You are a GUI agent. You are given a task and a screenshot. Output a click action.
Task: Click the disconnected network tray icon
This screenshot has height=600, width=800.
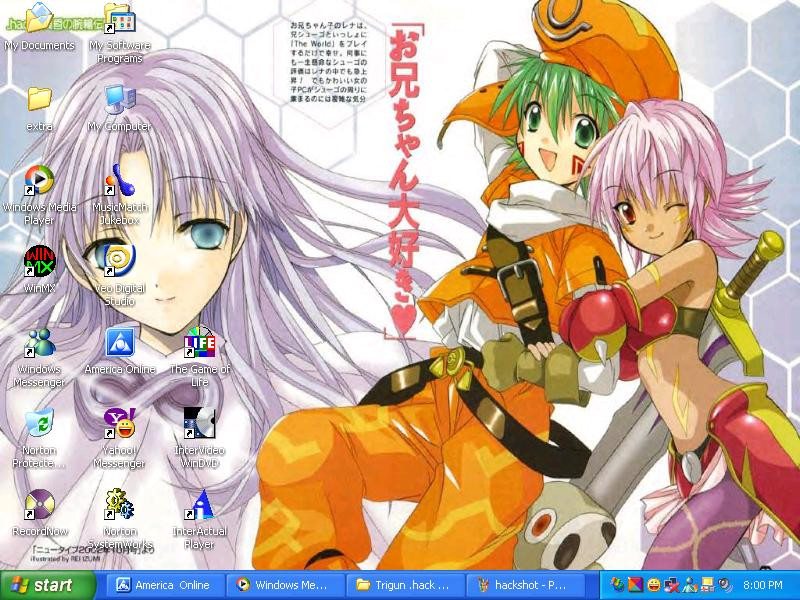pos(671,585)
